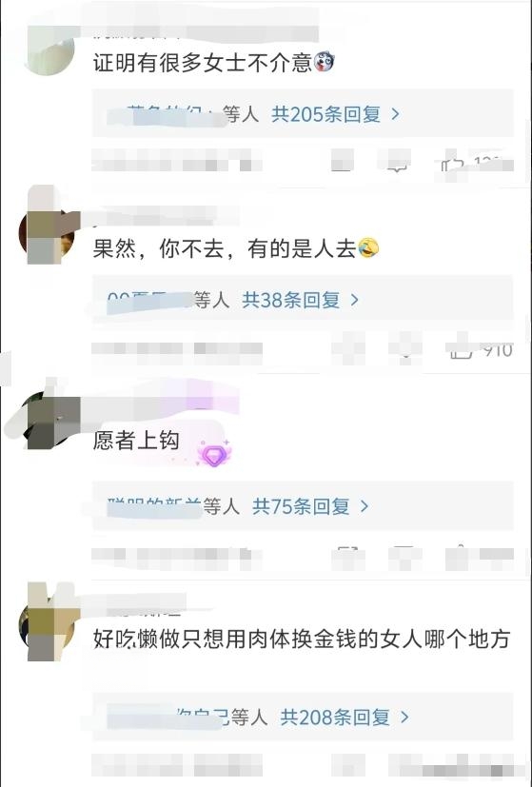Screen dimensions: 532x787
Task: Tap the purple diamond badge icon
Action: (214, 453)
